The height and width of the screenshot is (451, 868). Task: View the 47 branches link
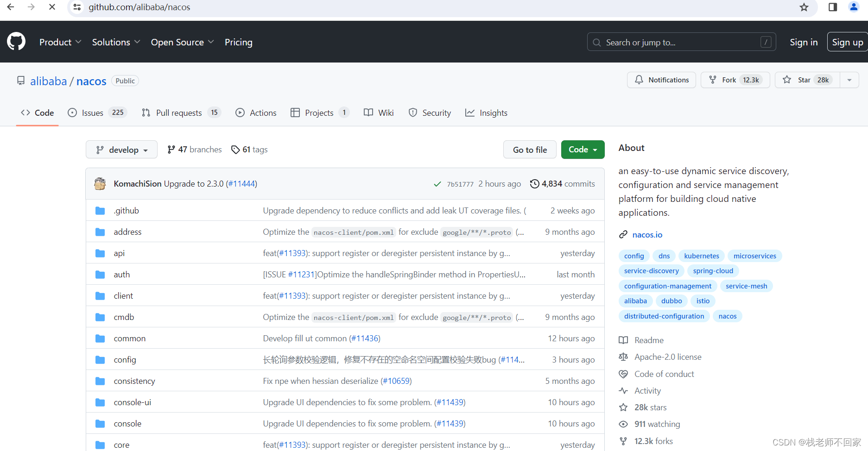pyautogui.click(x=195, y=150)
